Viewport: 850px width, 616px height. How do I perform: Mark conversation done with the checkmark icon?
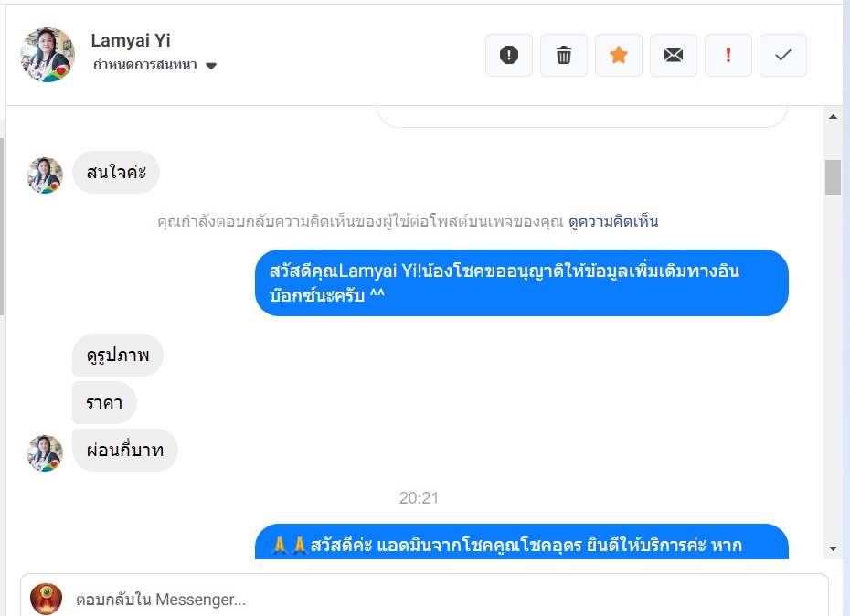[782, 56]
